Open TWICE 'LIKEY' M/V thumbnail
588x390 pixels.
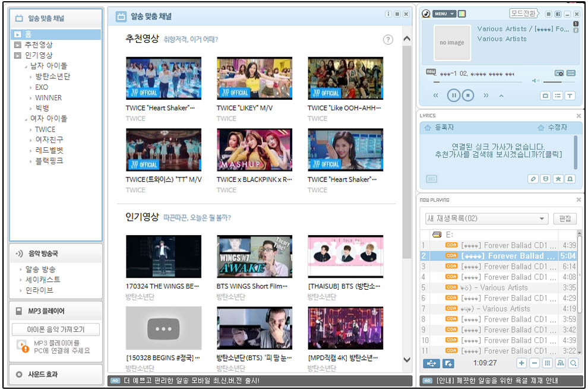(255, 78)
